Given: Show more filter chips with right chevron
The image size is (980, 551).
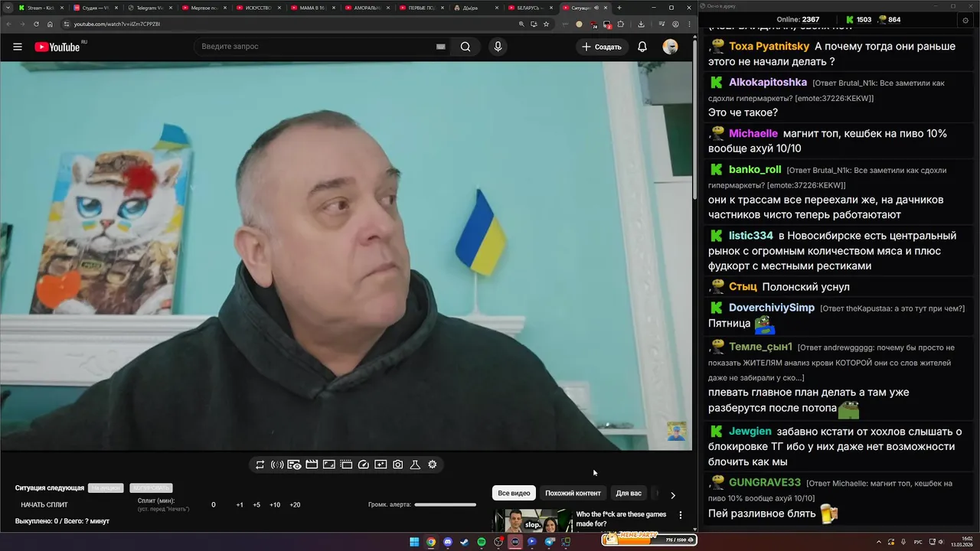Looking at the screenshot, I should click(673, 495).
